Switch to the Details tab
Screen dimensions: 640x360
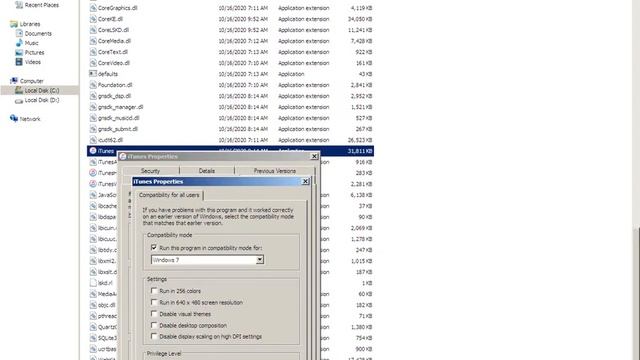tap(207, 171)
